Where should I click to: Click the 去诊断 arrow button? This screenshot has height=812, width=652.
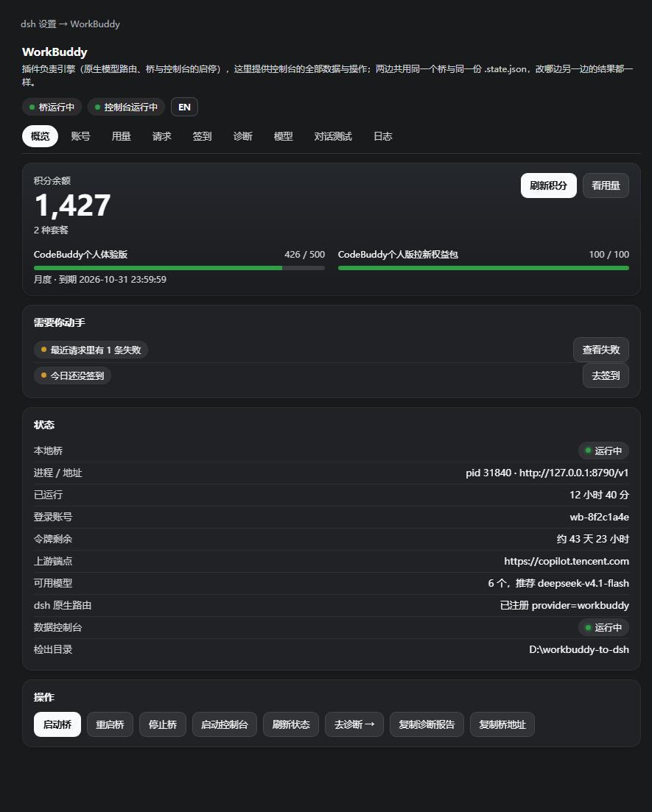pyautogui.click(x=354, y=724)
